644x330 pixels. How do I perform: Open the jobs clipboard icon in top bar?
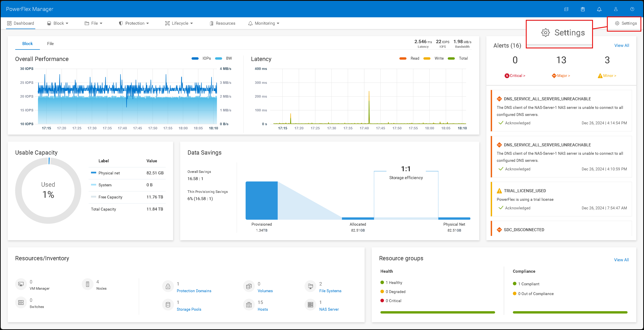583,9
